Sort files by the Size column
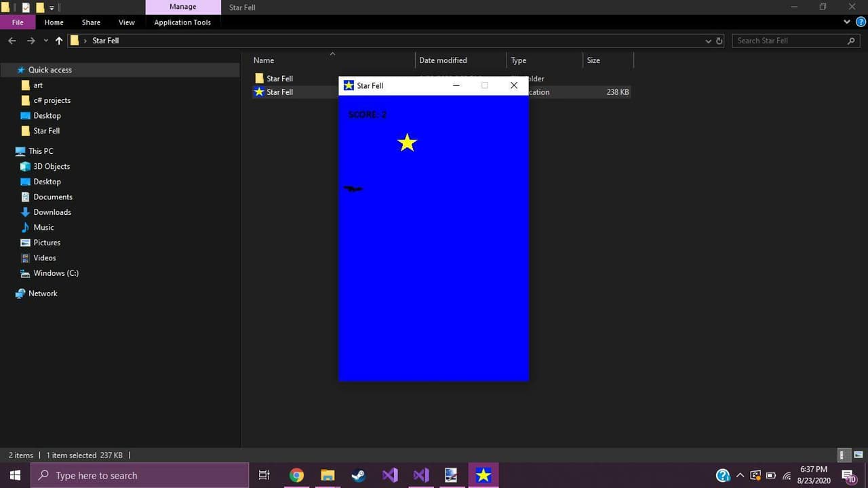The width and height of the screenshot is (868, 488). (x=593, y=60)
